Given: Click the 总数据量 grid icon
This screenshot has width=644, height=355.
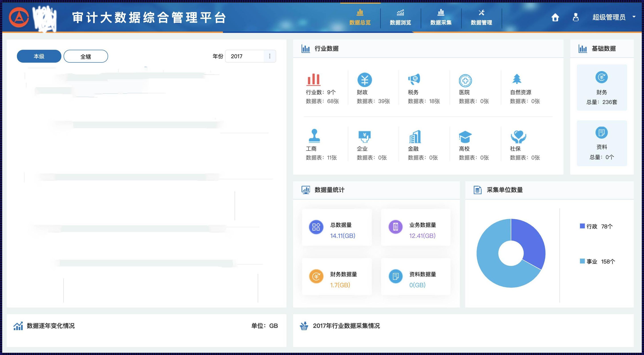Looking at the screenshot, I should click(316, 227).
